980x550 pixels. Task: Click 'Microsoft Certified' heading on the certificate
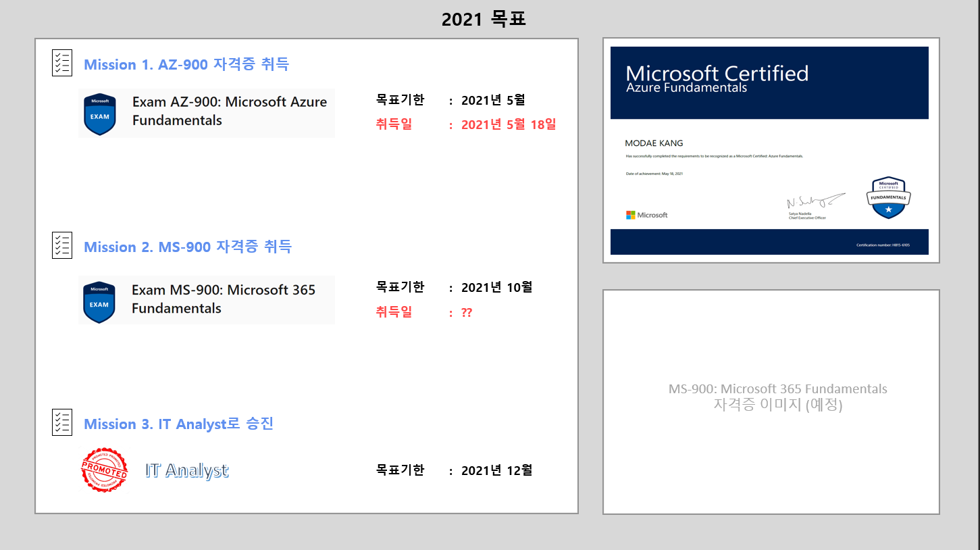[x=717, y=73]
